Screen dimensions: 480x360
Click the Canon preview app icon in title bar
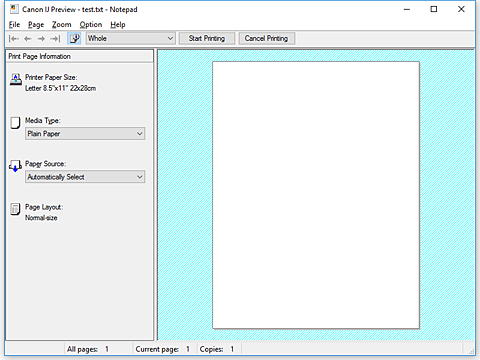coord(14,9)
